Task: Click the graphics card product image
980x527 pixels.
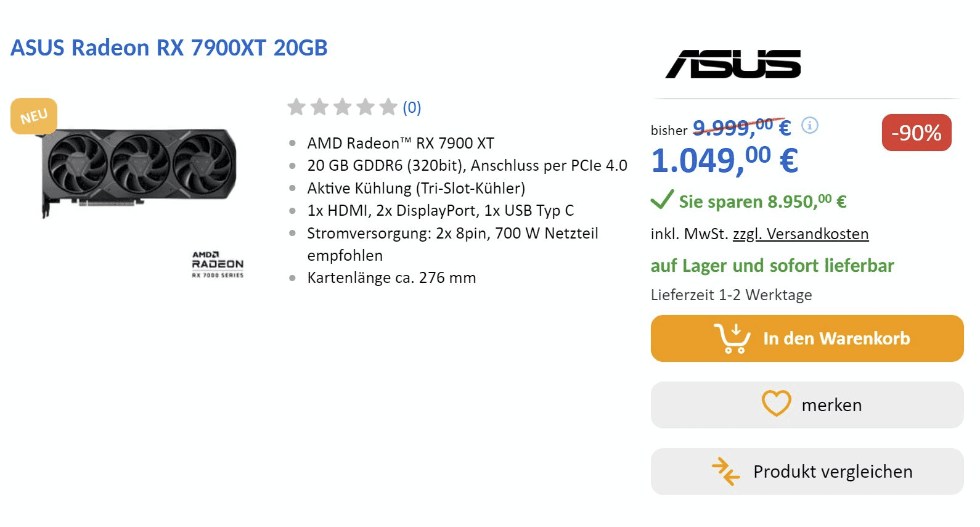Action: tap(139, 171)
